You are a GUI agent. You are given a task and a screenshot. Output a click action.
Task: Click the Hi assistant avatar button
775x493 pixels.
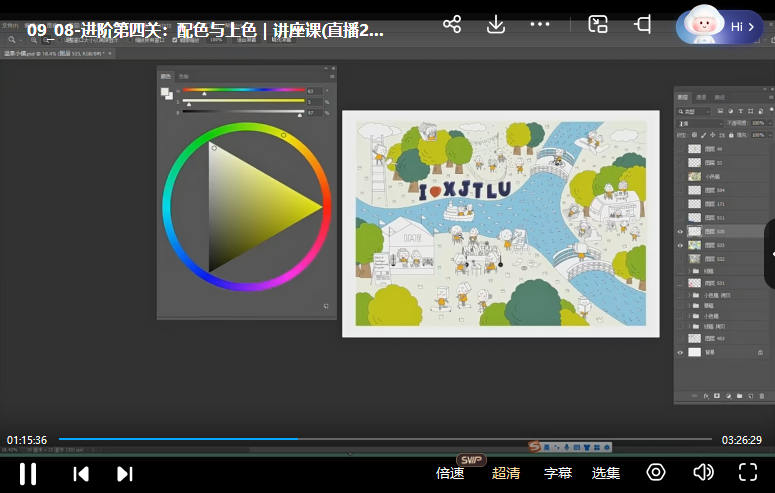(720, 26)
